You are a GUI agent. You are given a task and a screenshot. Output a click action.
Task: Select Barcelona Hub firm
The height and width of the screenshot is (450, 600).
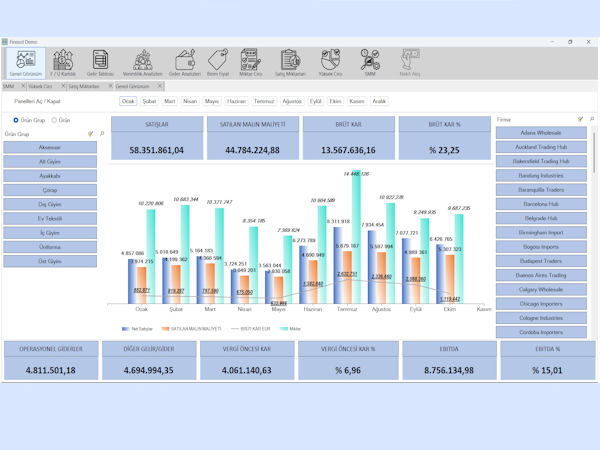541,204
